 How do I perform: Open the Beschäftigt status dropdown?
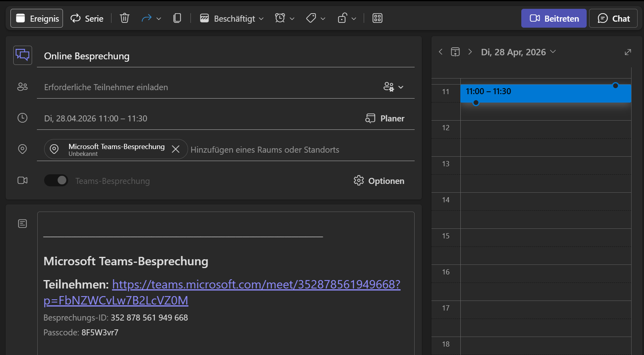232,18
